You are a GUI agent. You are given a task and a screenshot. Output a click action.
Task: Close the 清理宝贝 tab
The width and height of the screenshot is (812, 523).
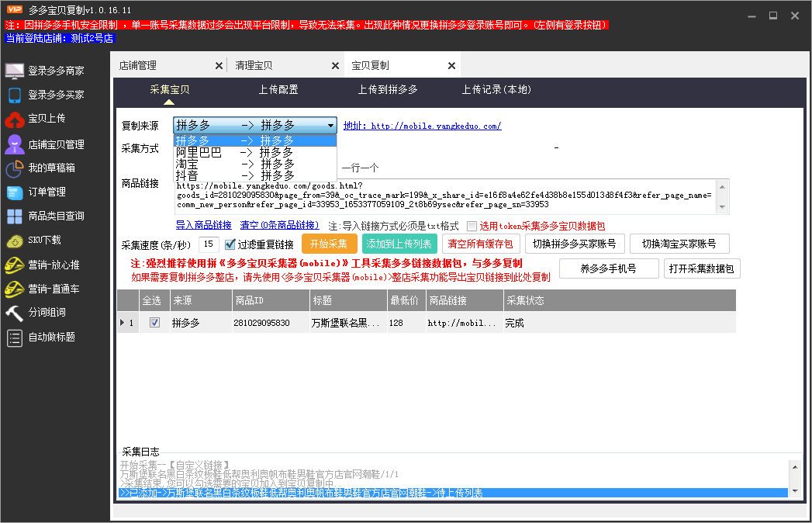[x=335, y=66]
